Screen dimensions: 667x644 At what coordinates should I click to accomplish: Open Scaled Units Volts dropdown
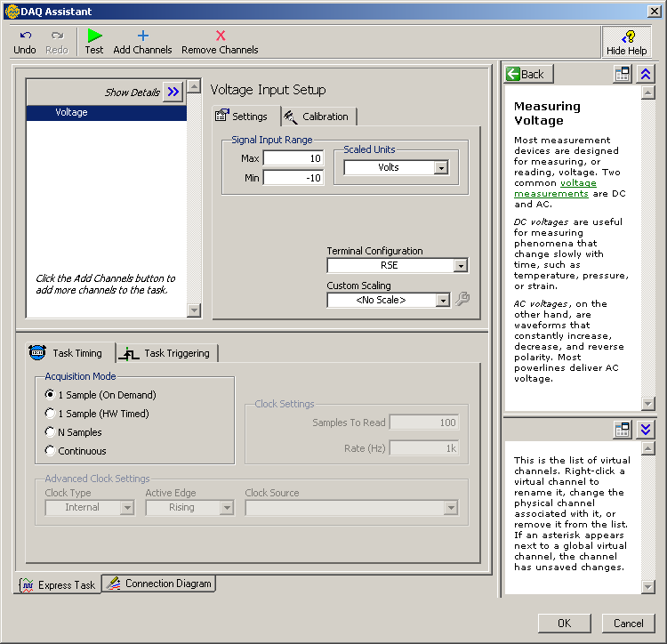(x=441, y=167)
